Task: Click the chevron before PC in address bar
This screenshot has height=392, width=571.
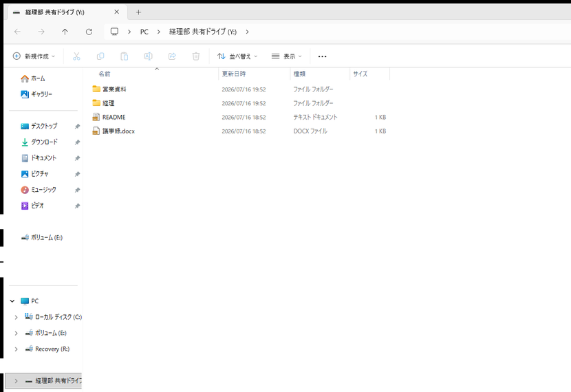Action: pos(129,32)
